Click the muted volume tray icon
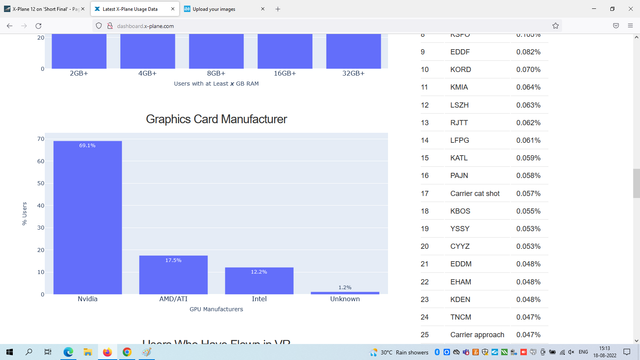Screen dimensions: 640x360 tap(571, 352)
